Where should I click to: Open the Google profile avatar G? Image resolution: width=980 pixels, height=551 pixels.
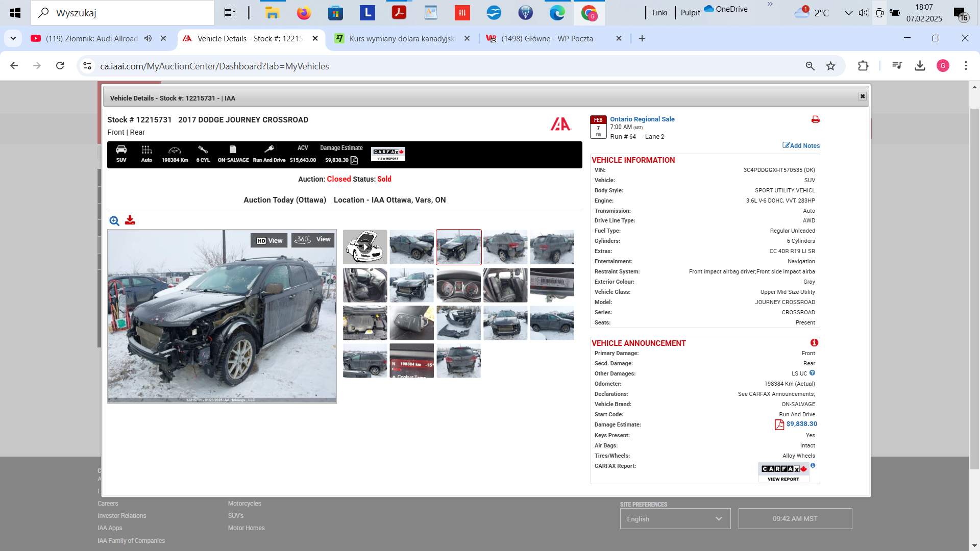click(943, 66)
